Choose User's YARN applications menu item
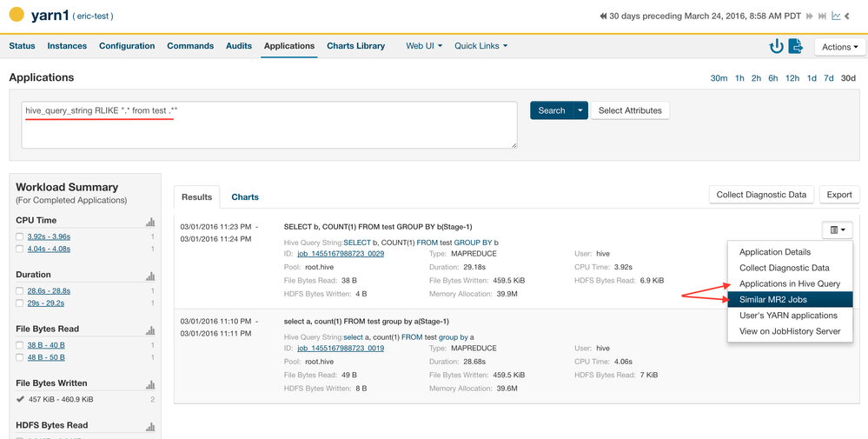 coord(790,316)
